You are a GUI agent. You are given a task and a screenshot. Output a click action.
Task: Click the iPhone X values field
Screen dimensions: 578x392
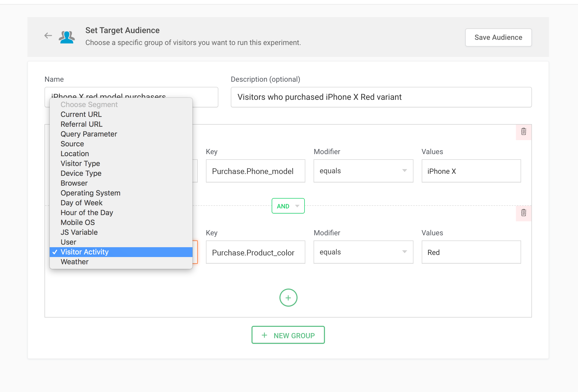click(x=471, y=171)
